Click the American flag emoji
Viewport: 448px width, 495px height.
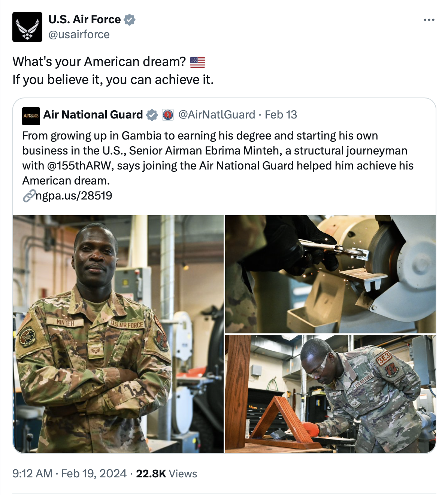[x=197, y=62]
